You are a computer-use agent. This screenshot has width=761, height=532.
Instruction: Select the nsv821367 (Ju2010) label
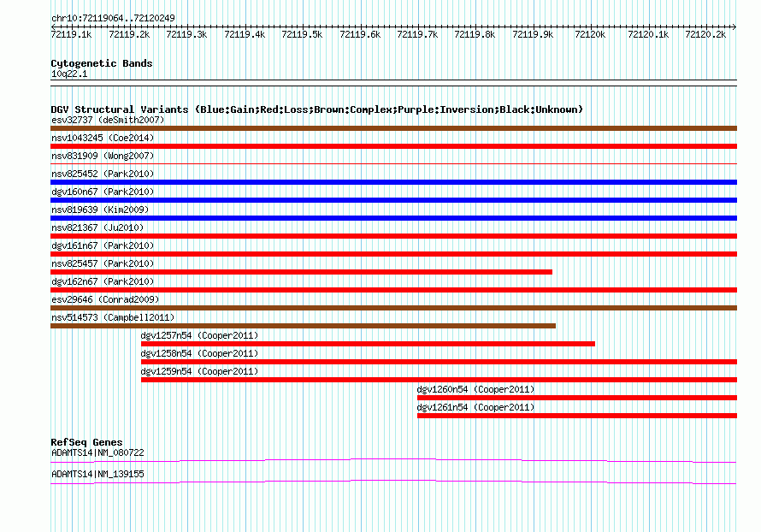click(x=97, y=228)
